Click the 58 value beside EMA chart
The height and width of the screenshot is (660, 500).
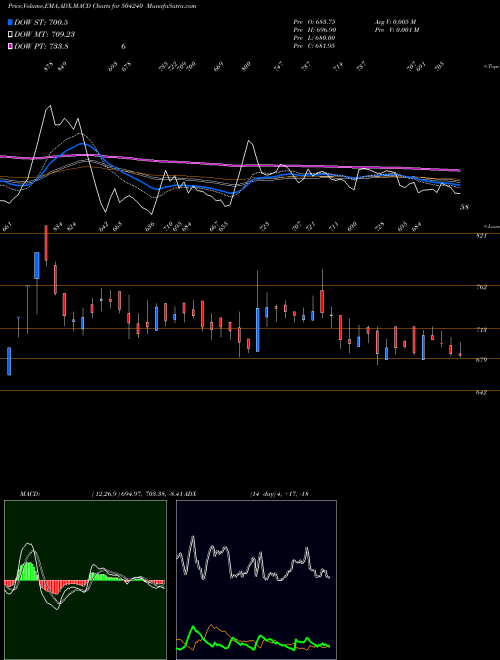(464, 207)
